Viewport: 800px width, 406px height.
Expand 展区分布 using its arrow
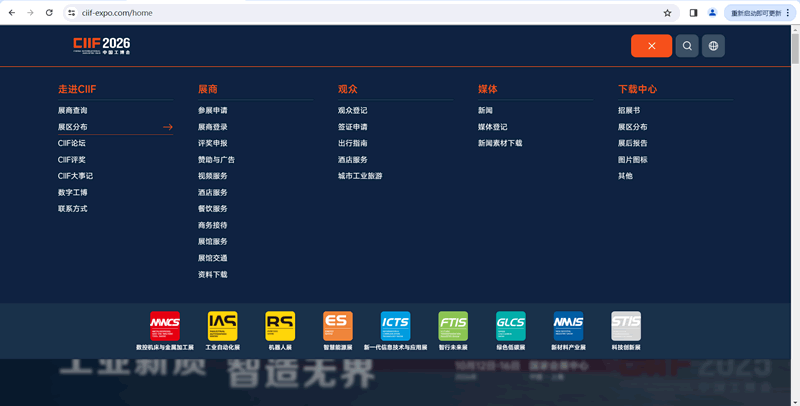(x=168, y=127)
